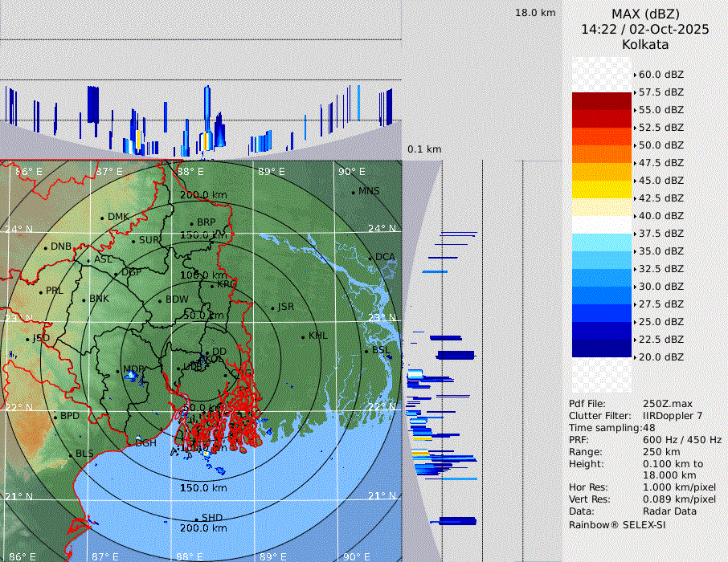728x562 pixels.
Task: Click the PRL station marker
Action: click(x=40, y=291)
